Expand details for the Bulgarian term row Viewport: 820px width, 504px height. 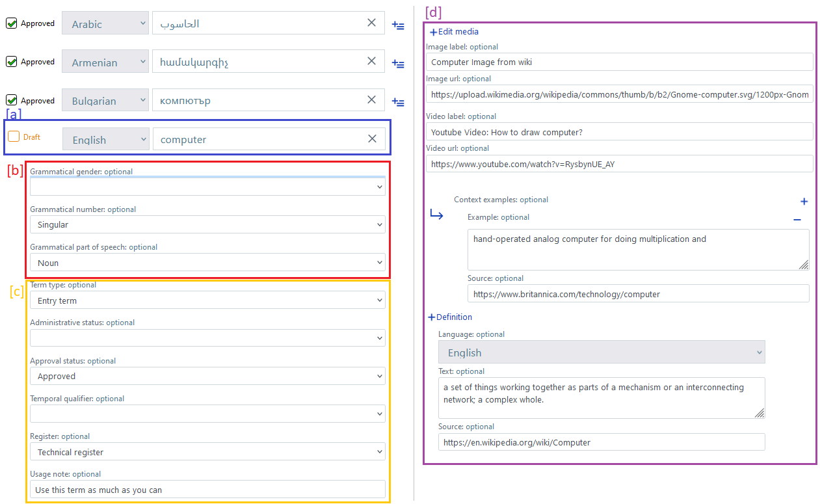[x=398, y=103]
